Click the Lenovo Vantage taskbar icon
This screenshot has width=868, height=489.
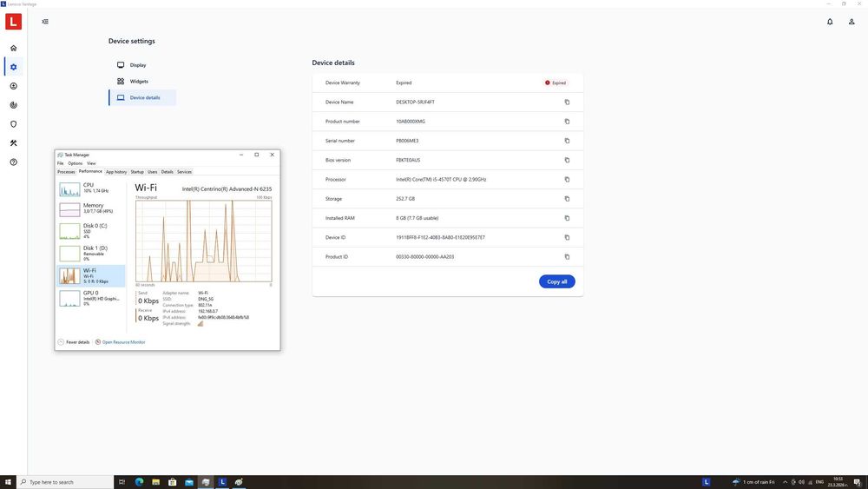(222, 482)
